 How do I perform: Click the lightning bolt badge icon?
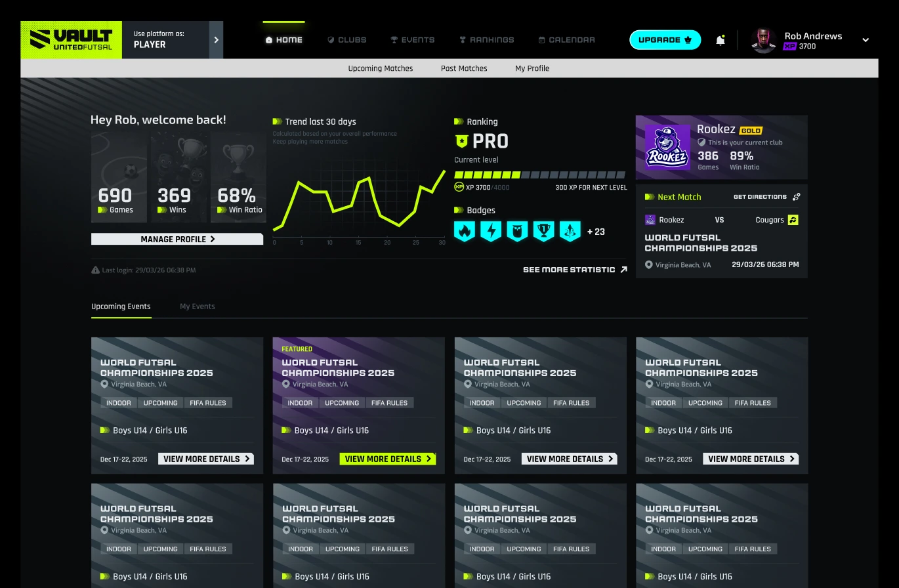[491, 231]
